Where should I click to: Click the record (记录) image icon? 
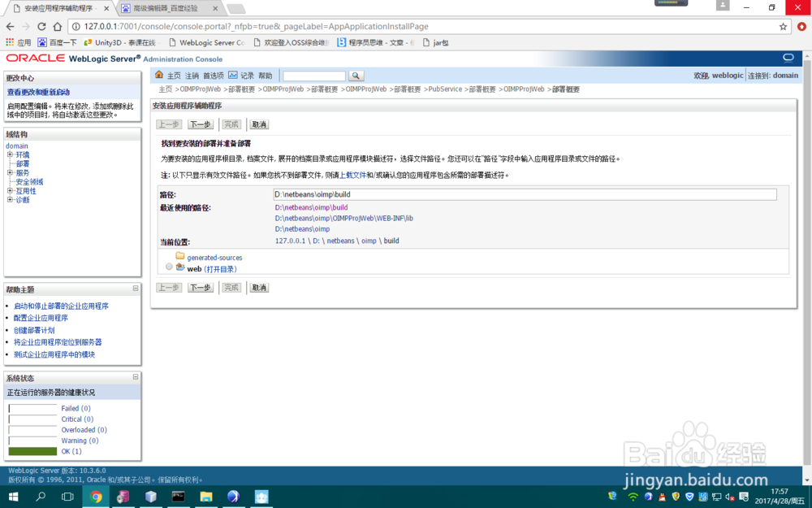click(x=233, y=75)
